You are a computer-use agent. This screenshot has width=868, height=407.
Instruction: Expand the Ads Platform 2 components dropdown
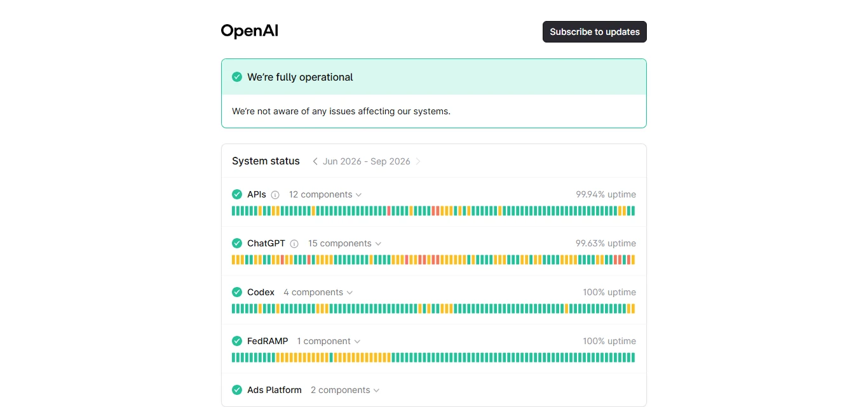345,390
